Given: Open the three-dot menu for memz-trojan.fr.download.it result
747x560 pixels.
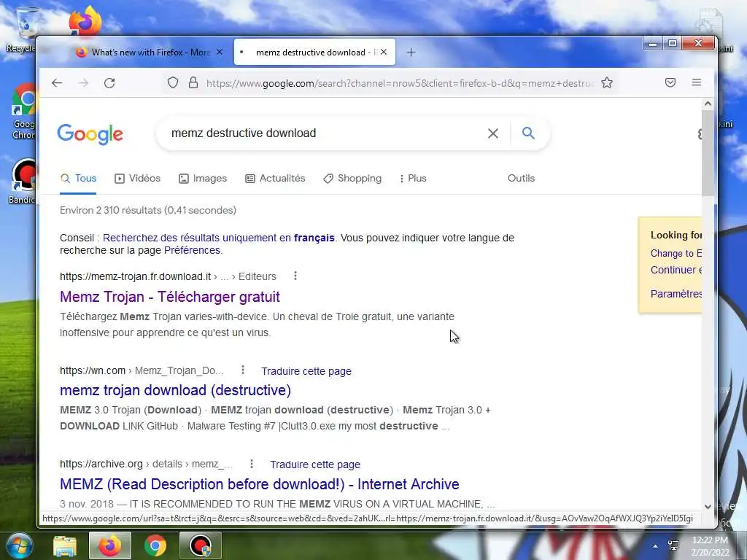Looking at the screenshot, I should pos(295,276).
